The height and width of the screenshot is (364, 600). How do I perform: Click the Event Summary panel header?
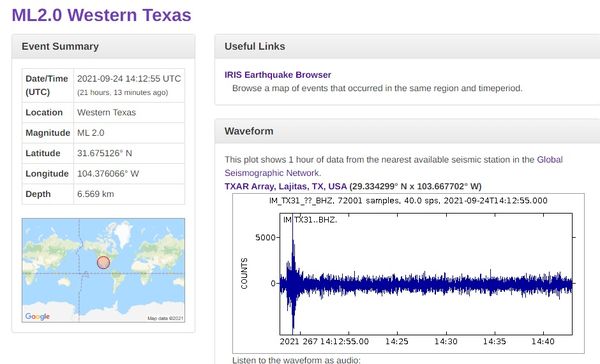point(103,46)
